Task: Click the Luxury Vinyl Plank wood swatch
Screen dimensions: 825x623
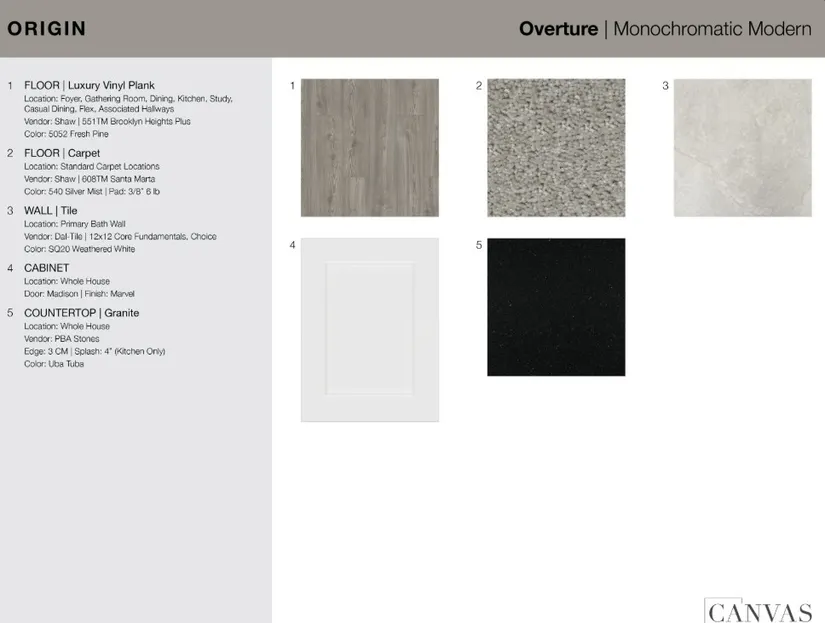Action: click(x=369, y=147)
